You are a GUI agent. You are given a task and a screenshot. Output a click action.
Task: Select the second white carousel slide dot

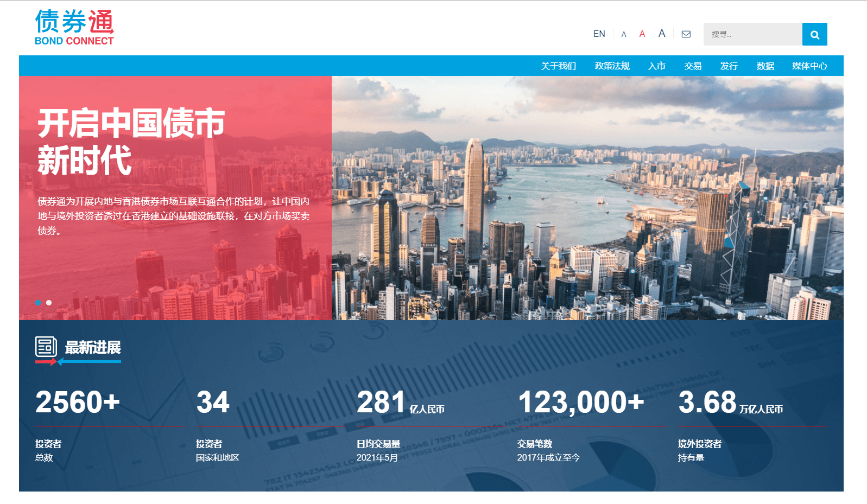pyautogui.click(x=49, y=303)
